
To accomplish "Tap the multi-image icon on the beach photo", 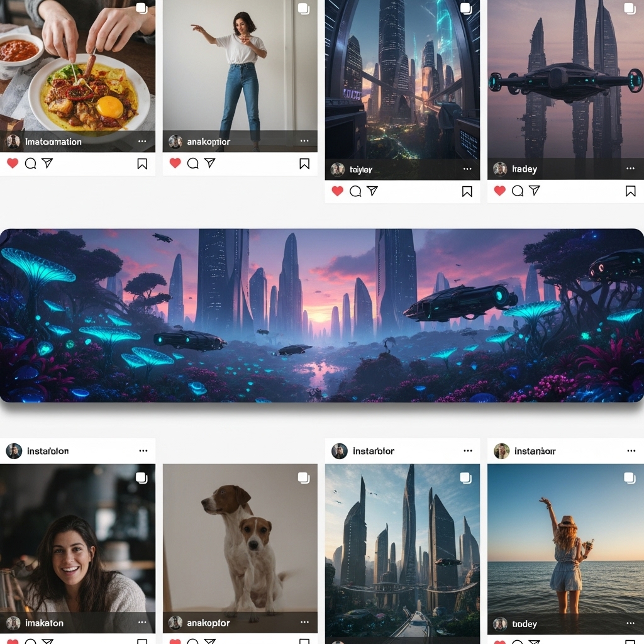I will coord(630,478).
